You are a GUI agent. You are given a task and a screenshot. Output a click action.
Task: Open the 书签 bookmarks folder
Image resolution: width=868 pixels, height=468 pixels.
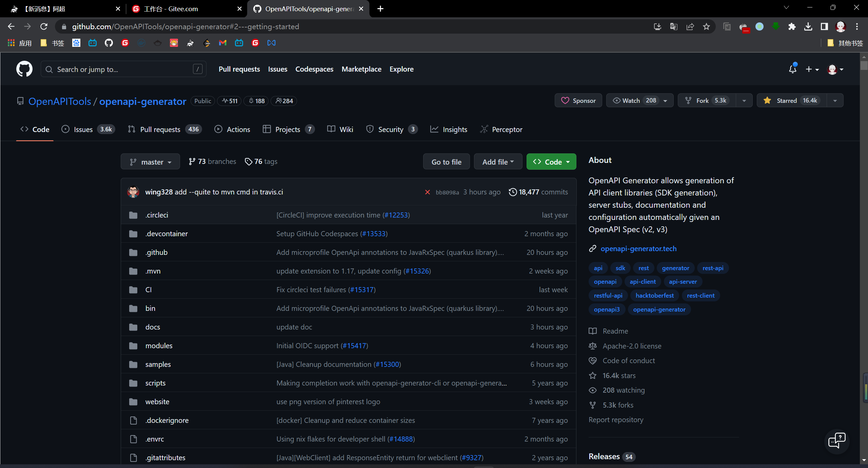pos(52,43)
